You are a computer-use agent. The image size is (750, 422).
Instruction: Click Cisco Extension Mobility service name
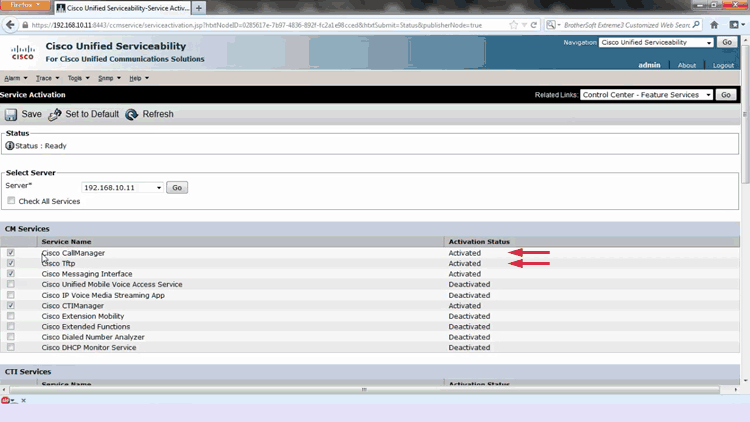point(83,316)
